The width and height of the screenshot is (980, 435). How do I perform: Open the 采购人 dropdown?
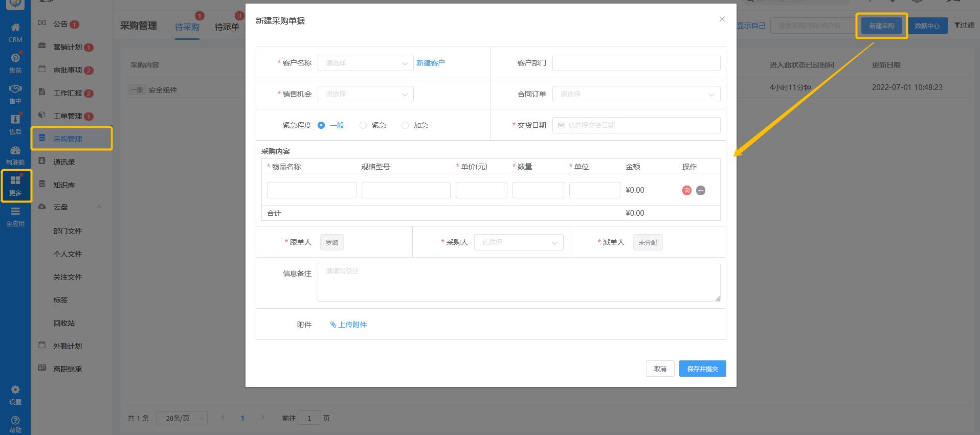tap(519, 242)
